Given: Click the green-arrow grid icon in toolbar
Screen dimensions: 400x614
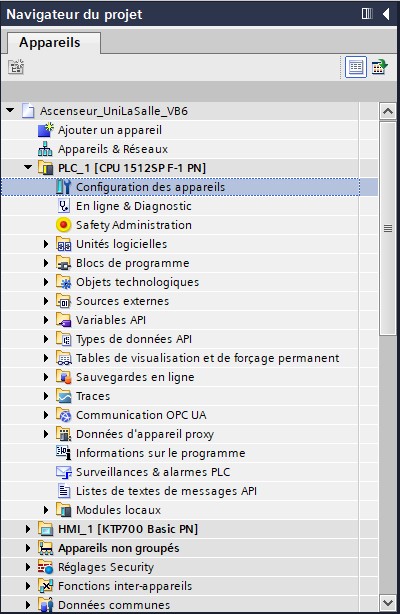Looking at the screenshot, I should 380,67.
